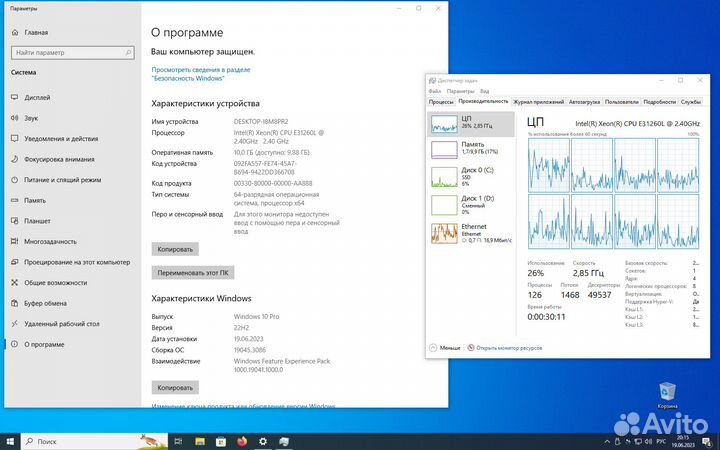Open Task Manager icon on taskbar

(284, 442)
